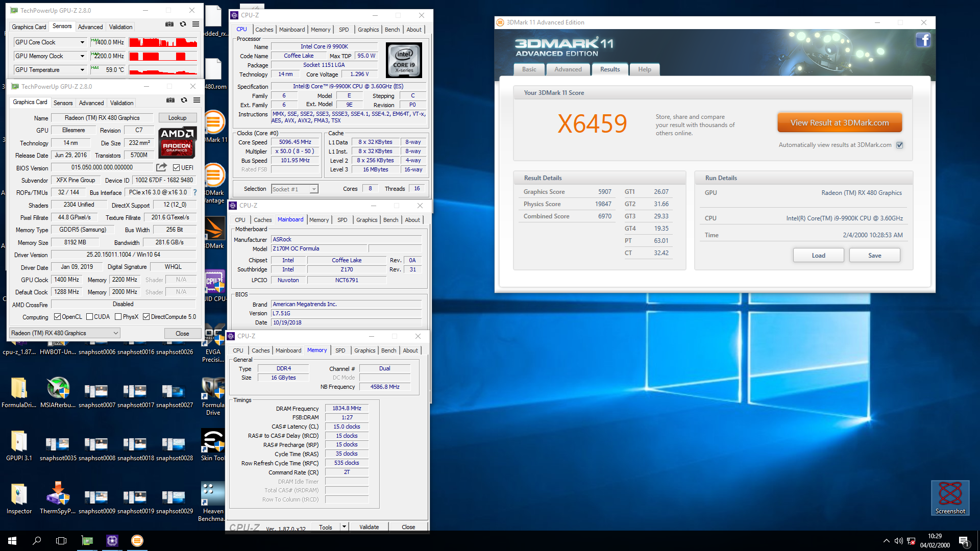Screen dimensions: 980x551
Task: Open the GPU-Z hamburger menu in the Graphics Card window
Action: (x=197, y=101)
